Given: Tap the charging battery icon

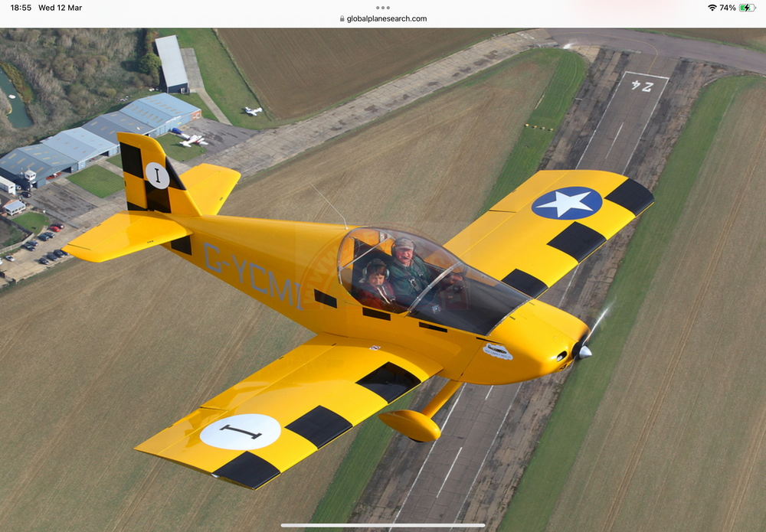Looking at the screenshot, I should (747, 8).
